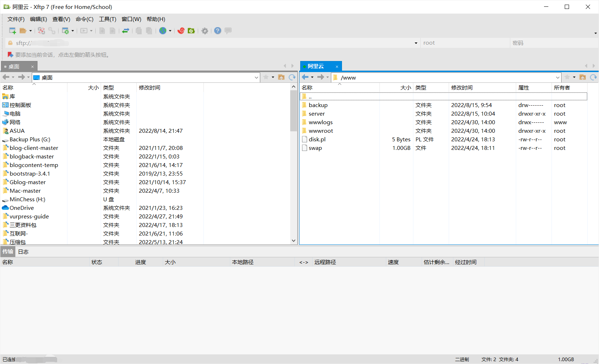Open the 文件(F) menu

coord(16,19)
